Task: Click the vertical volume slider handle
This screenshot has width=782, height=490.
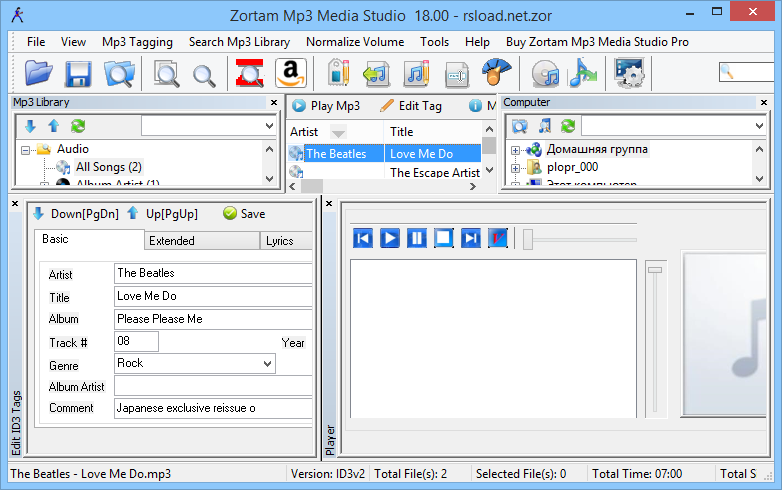Action: point(654,270)
